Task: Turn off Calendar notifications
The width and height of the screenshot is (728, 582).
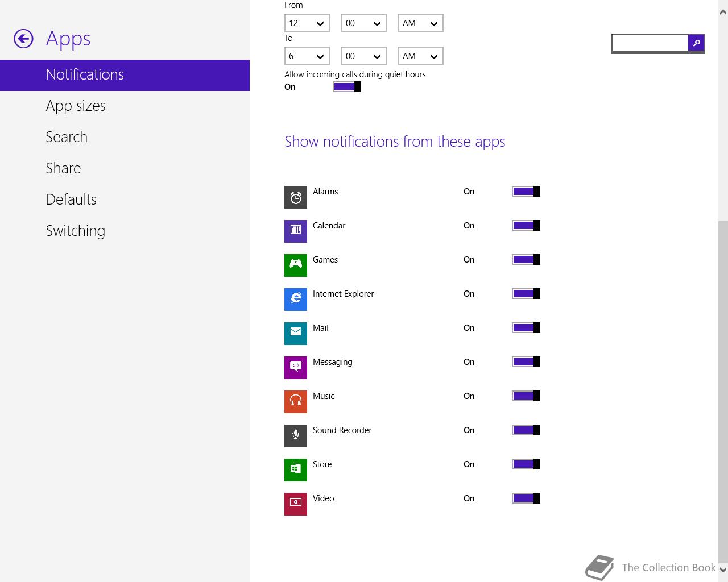Action: [x=526, y=226]
